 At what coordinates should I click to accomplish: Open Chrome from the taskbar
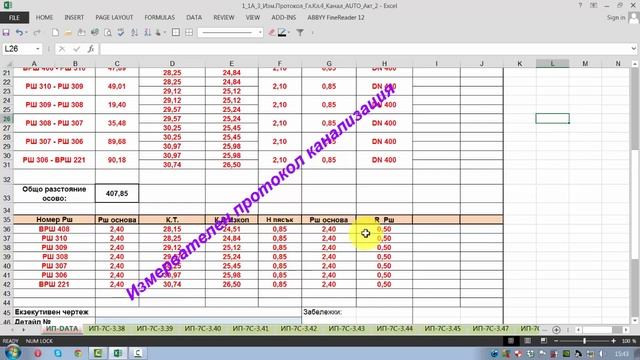pos(78,353)
